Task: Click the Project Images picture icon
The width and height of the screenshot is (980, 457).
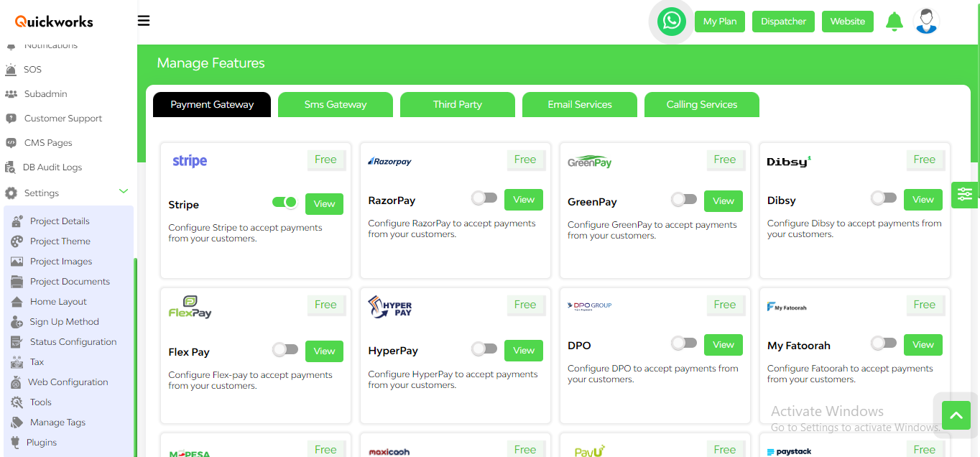Action: tap(17, 262)
